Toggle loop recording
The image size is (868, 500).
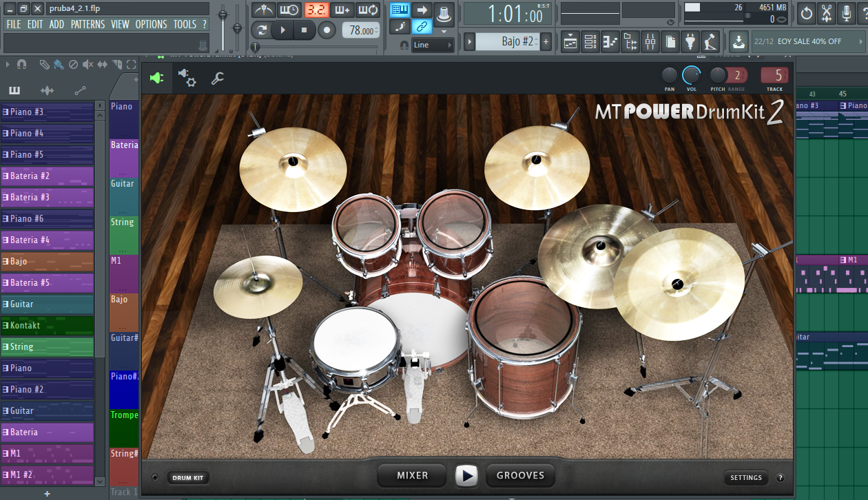coord(369,10)
